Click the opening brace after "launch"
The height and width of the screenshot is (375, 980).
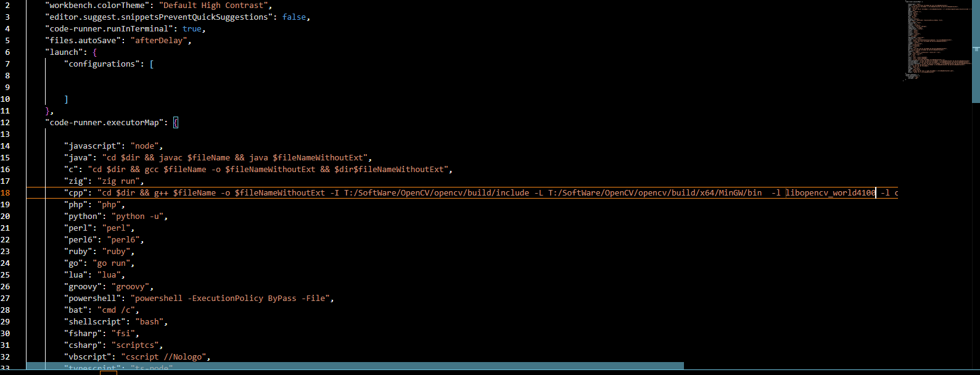click(94, 52)
